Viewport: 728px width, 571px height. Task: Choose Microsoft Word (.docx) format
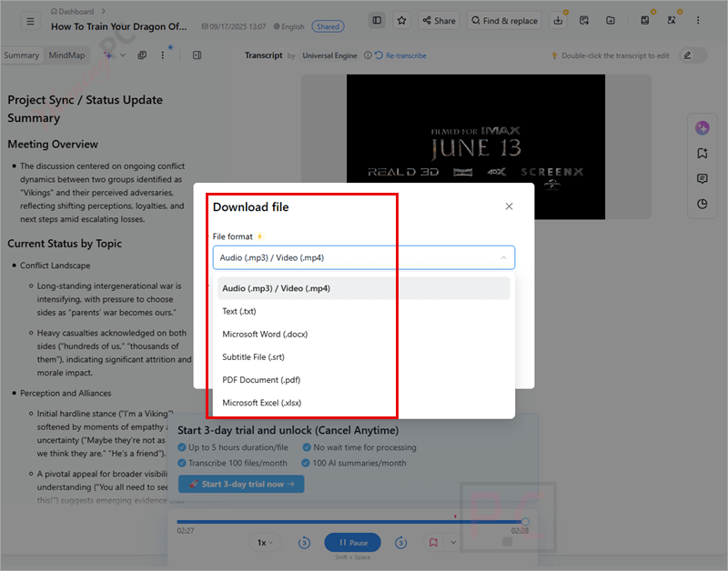point(363,334)
